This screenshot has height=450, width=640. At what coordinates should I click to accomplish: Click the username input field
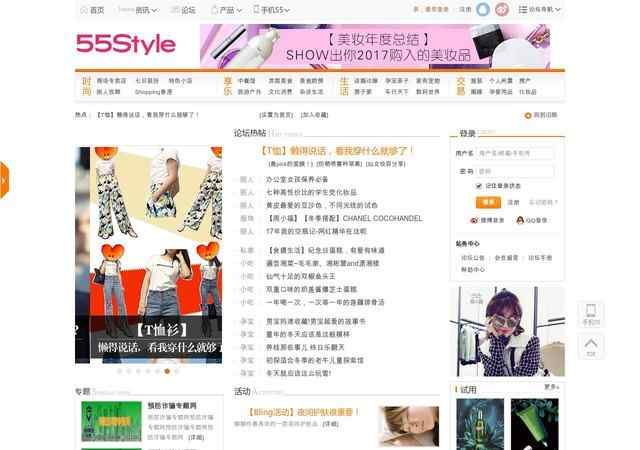(518, 153)
